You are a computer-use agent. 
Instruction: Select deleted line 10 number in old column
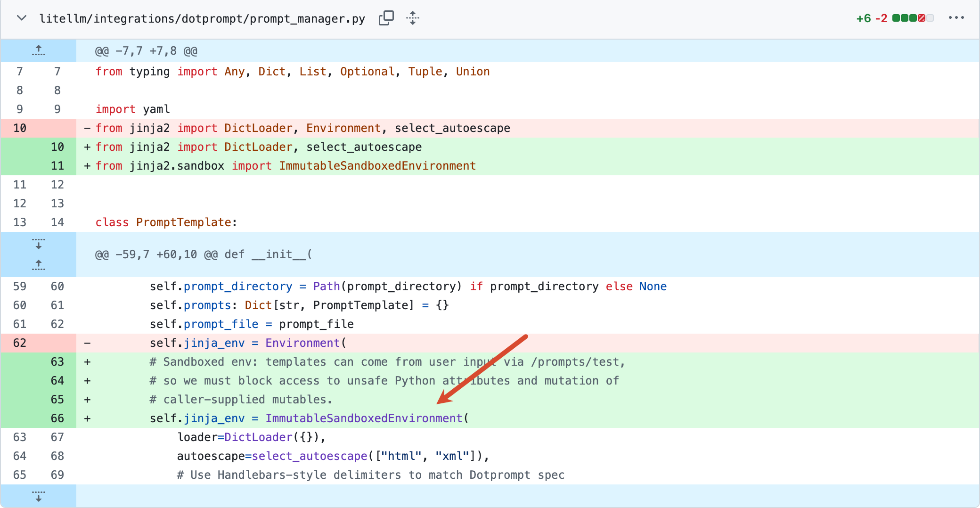click(20, 128)
